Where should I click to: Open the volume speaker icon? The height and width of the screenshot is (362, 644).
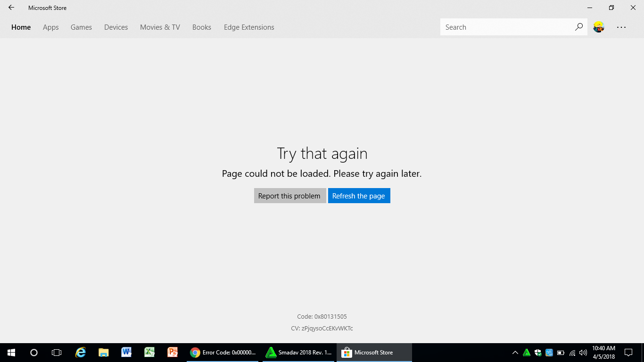(583, 353)
